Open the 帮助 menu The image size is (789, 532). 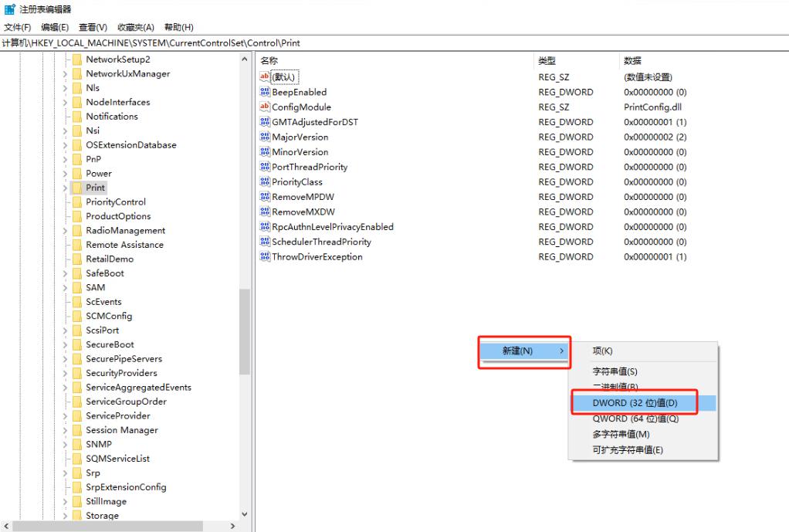tap(178, 27)
